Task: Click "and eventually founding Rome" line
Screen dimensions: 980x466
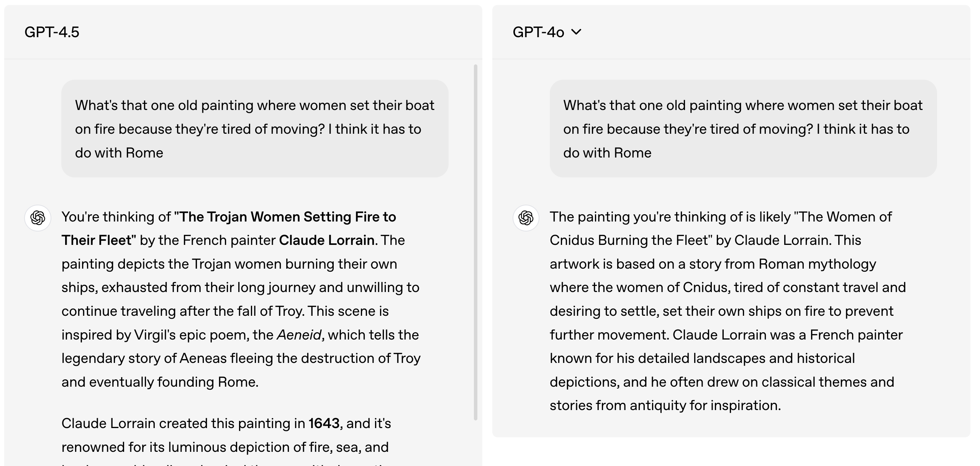Action: click(160, 382)
